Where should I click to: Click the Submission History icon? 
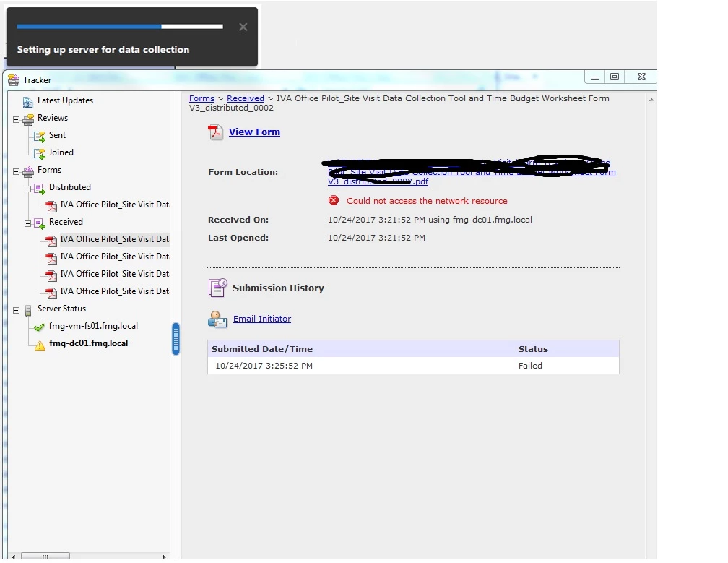click(218, 288)
